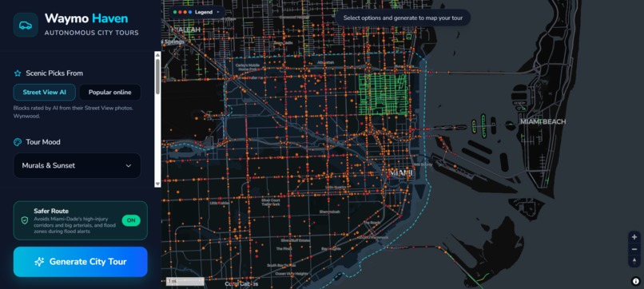Click the Safer Route title text
The image size is (644, 289).
[51, 211]
